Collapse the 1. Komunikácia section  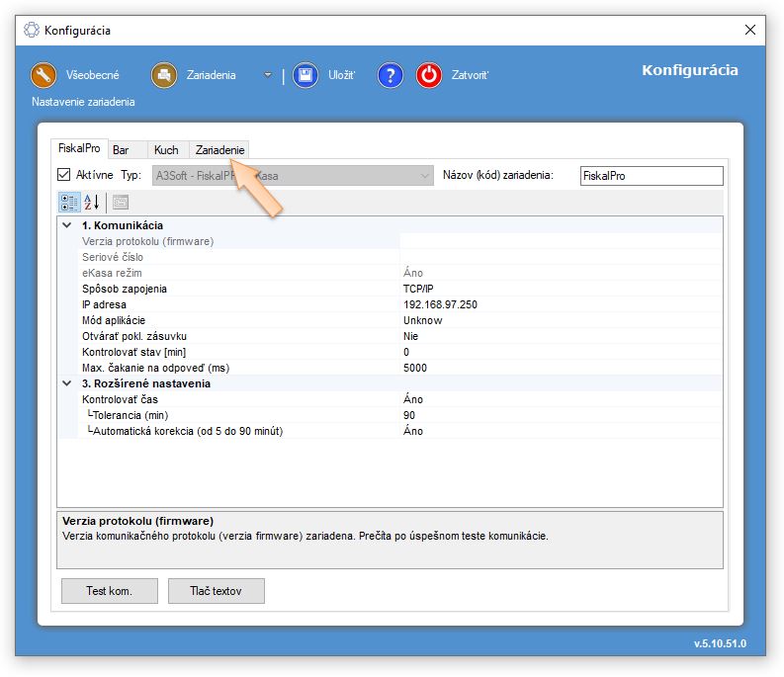66,225
